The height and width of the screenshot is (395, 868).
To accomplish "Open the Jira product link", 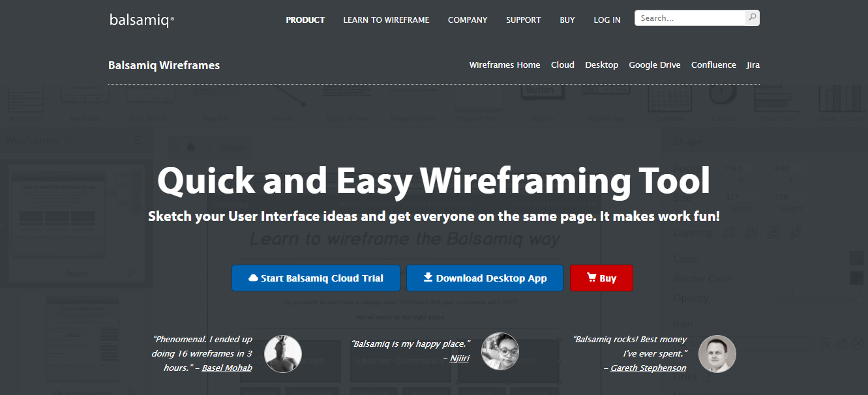I will 753,65.
